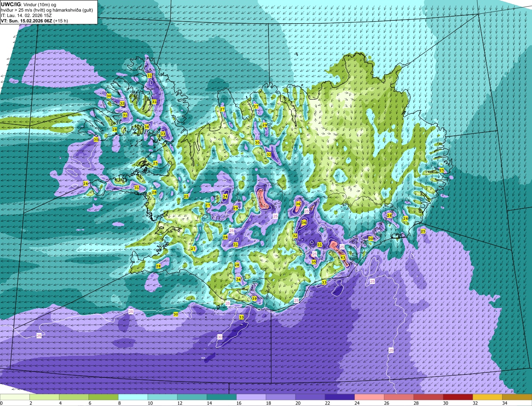This screenshot has height=406, width=532.
Task: Select the 8–10 m/s pale cyan legend swatch
Action: tap(133, 397)
